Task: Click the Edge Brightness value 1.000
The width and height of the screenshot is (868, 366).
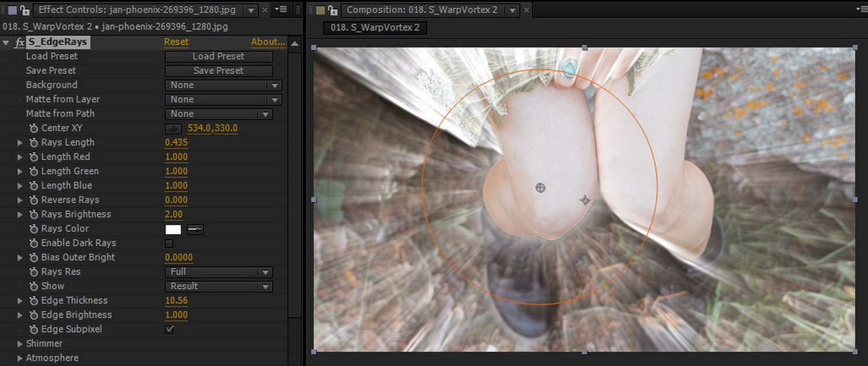Action: tap(176, 315)
